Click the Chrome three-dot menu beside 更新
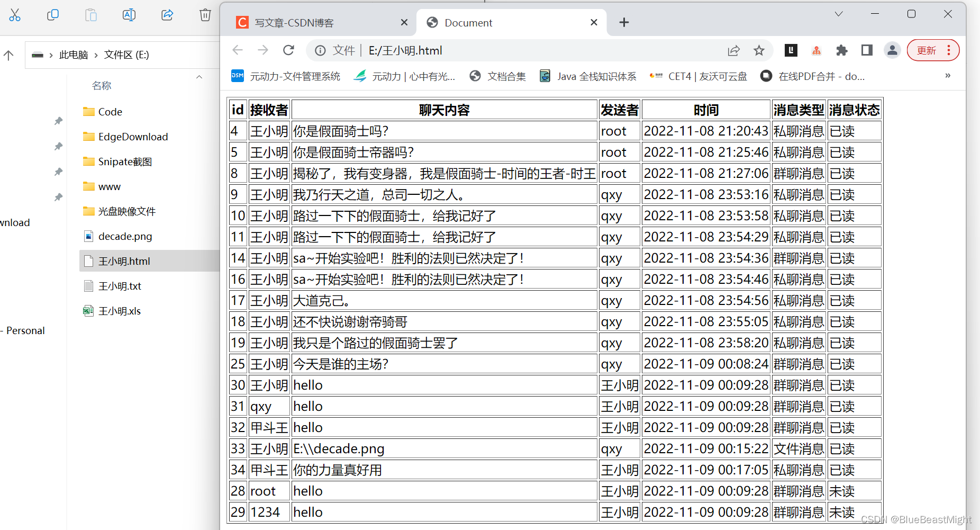The width and height of the screenshot is (980, 530). (x=949, y=50)
